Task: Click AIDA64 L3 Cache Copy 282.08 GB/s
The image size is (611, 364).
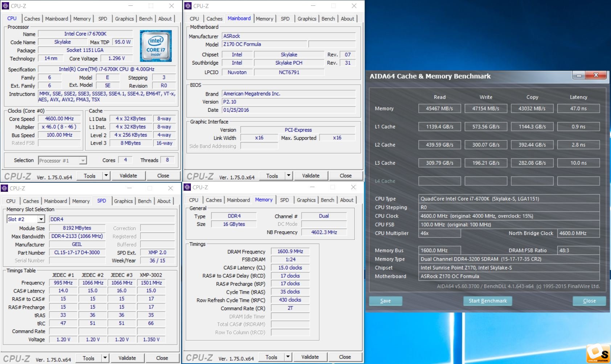Action: click(532, 163)
